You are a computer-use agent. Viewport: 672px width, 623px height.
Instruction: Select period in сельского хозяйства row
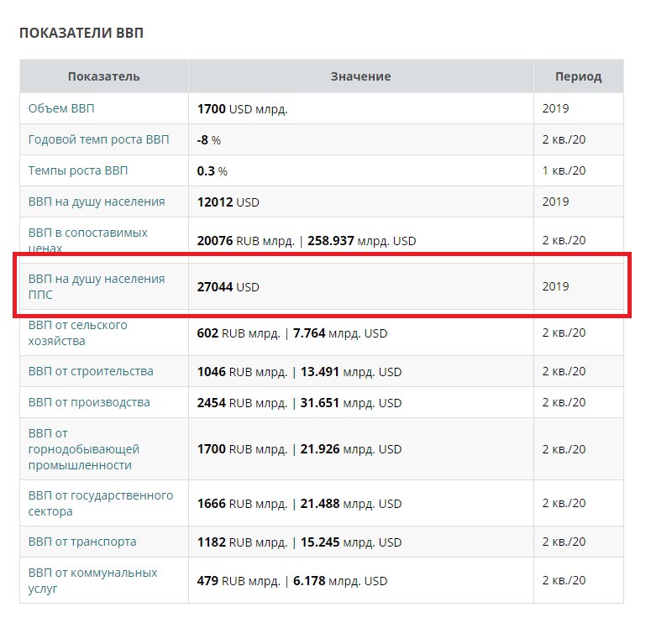564,332
